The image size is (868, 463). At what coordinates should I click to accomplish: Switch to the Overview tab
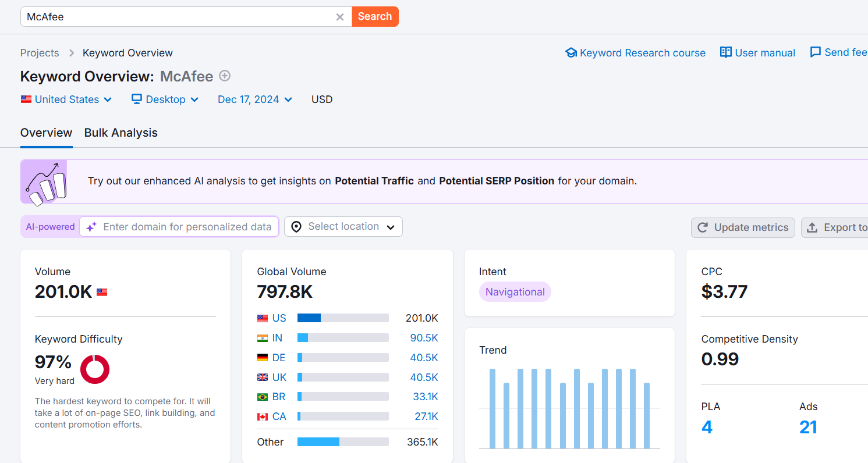(x=47, y=133)
